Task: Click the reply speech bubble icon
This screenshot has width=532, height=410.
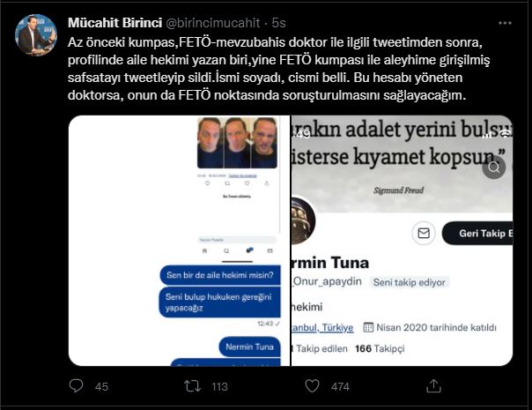Action: 76,386
